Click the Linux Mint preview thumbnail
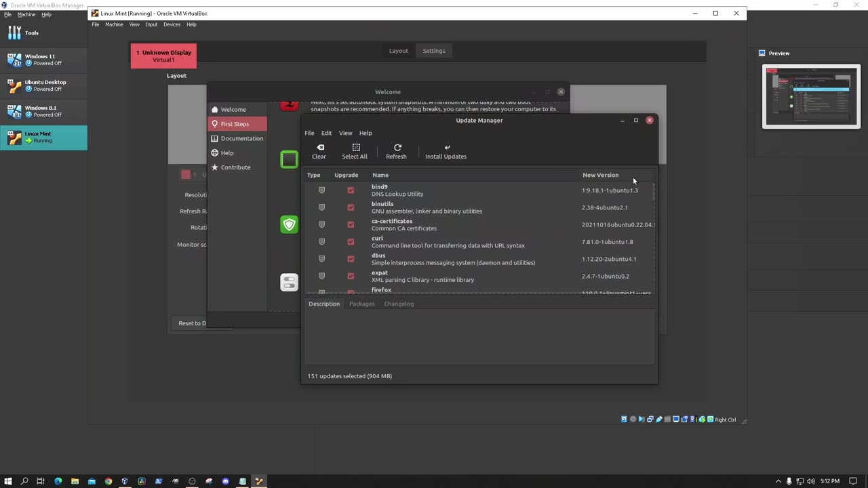Image resolution: width=868 pixels, height=488 pixels. click(811, 96)
